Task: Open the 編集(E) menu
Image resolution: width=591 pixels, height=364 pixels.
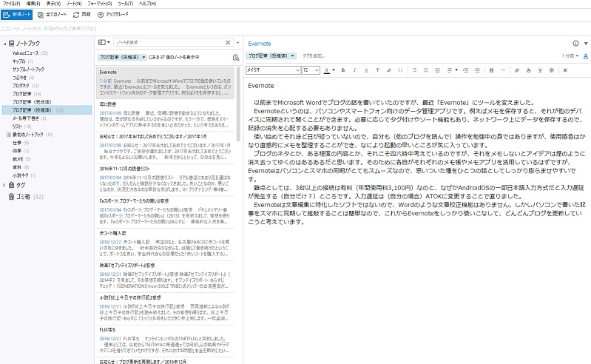Action: point(33,4)
